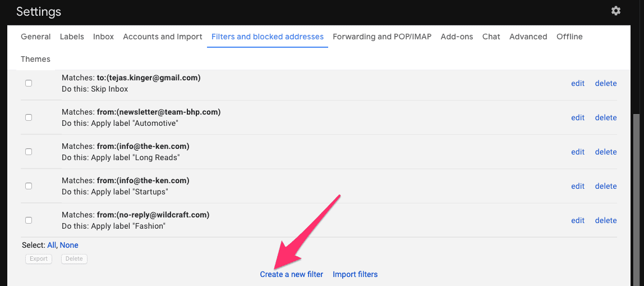Open Forwarding and POP/IMAP tab
Screen dimensions: 644x286
[382, 37]
